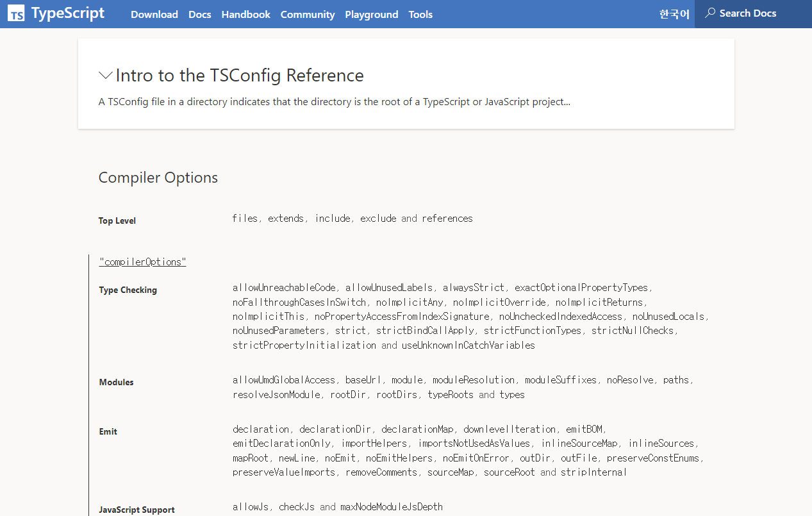Open the Handbook menu item
Viewport: 812px width, 516px height.
point(246,14)
